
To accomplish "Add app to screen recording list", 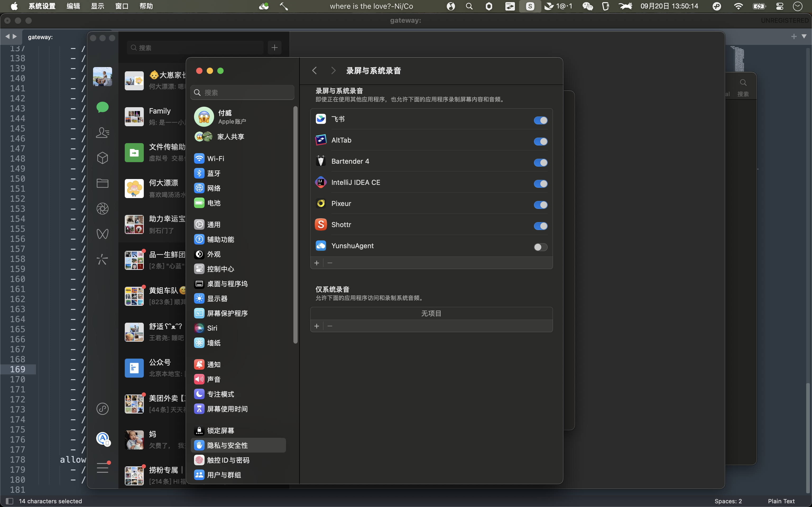I will coord(316,263).
